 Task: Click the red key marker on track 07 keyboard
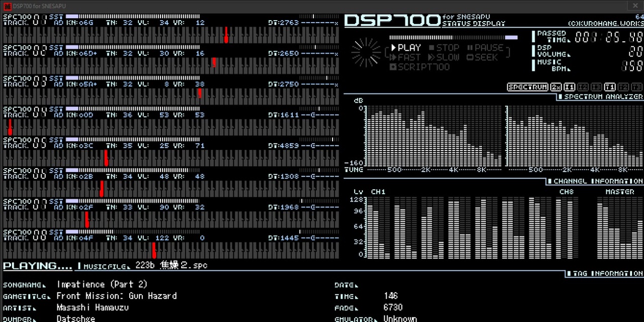coord(87,219)
